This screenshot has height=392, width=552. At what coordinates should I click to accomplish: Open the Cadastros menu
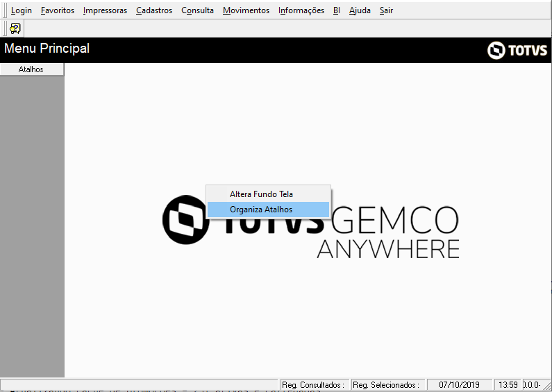point(154,10)
